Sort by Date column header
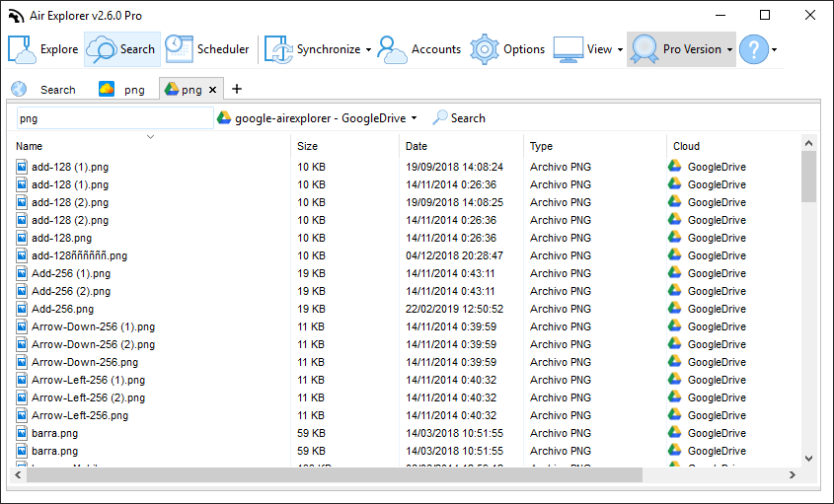This screenshot has width=834, height=504. pyautogui.click(x=417, y=146)
